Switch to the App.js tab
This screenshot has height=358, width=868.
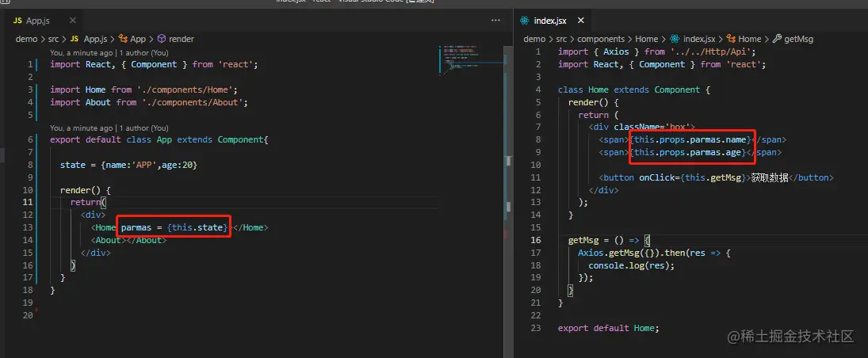[39, 20]
